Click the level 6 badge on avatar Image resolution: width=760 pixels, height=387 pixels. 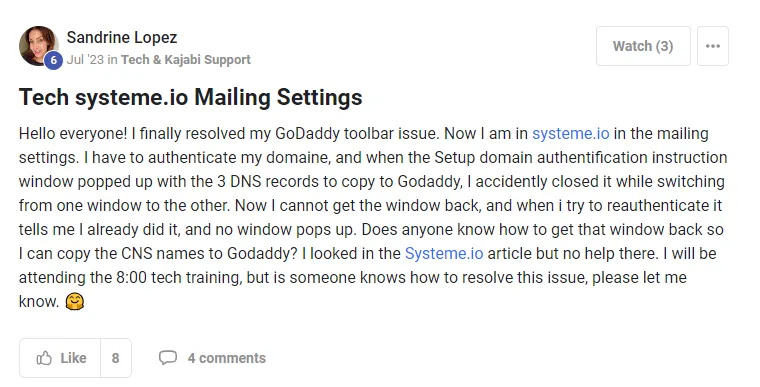click(53, 61)
